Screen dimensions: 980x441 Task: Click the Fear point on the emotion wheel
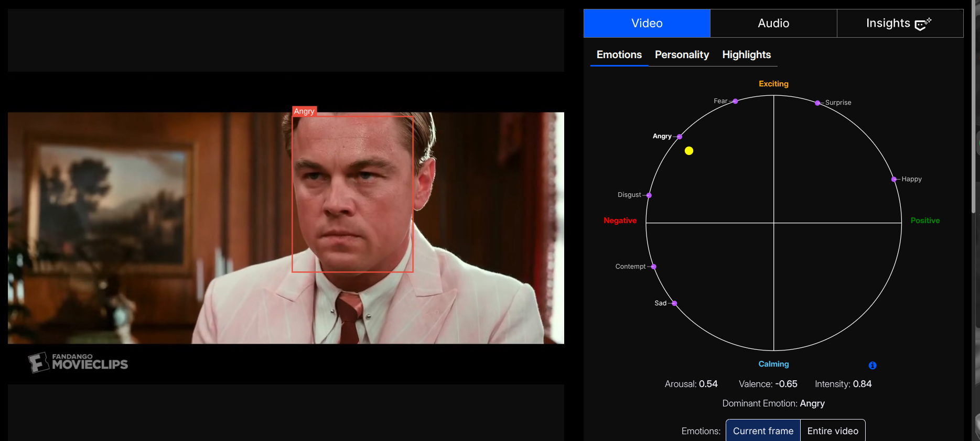(735, 101)
